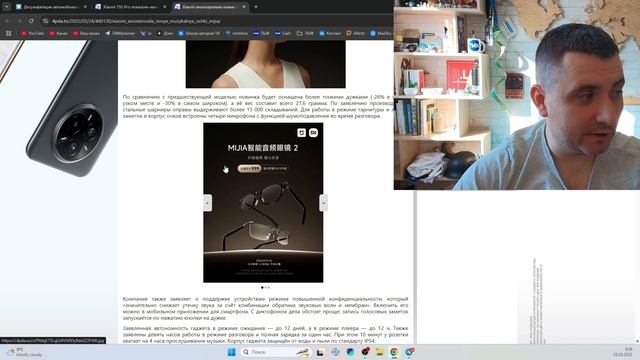Open Google Chrome from taskbar
Viewport: 640px width, 360px height.
tap(394, 352)
